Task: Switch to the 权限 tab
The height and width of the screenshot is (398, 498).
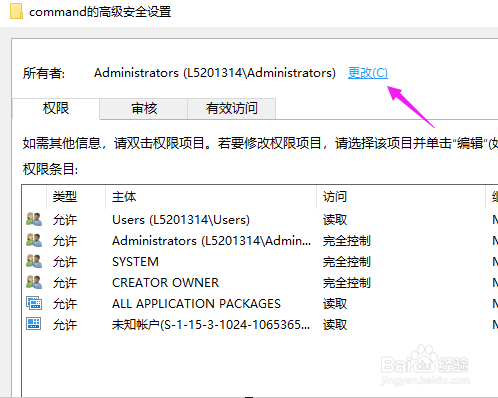Action: 56,108
